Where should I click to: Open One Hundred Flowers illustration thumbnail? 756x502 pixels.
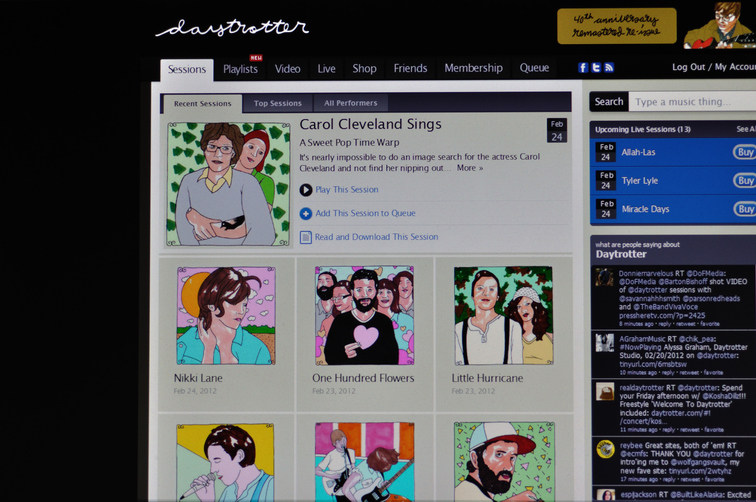click(x=364, y=315)
